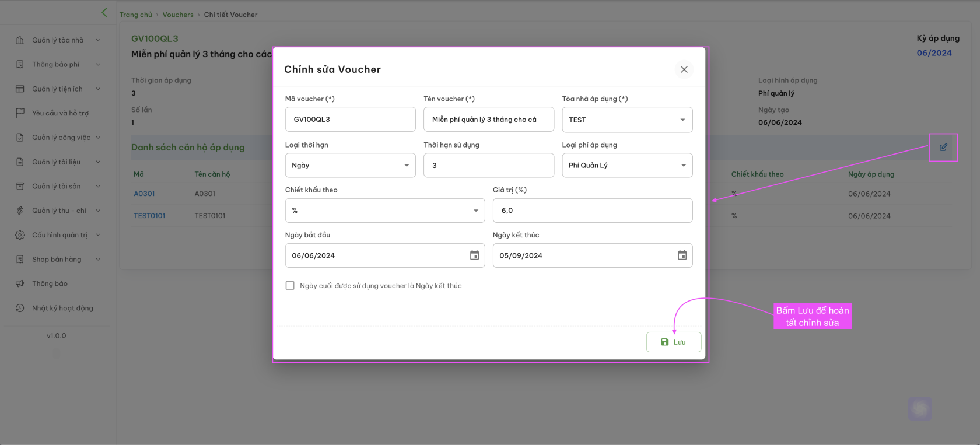Image resolution: width=980 pixels, height=445 pixels.
Task: Expand the Quản lý thu - chi chevron
Action: (x=98, y=211)
